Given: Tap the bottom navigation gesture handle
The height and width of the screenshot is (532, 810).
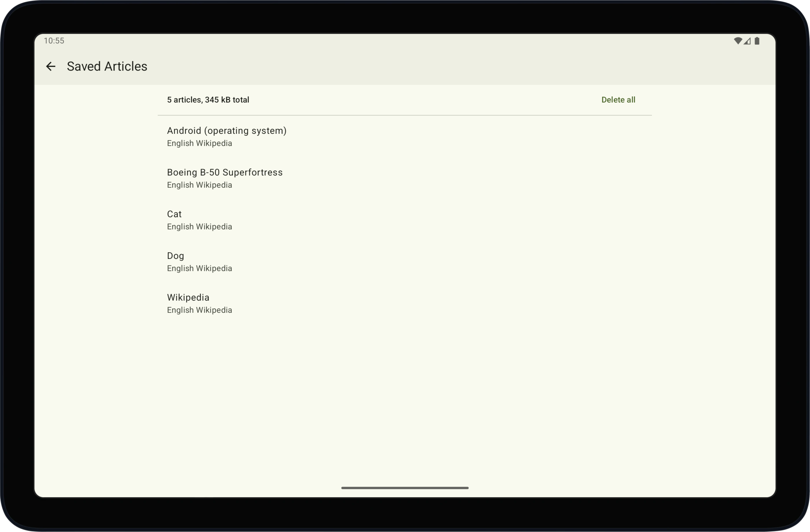Looking at the screenshot, I should [405, 488].
